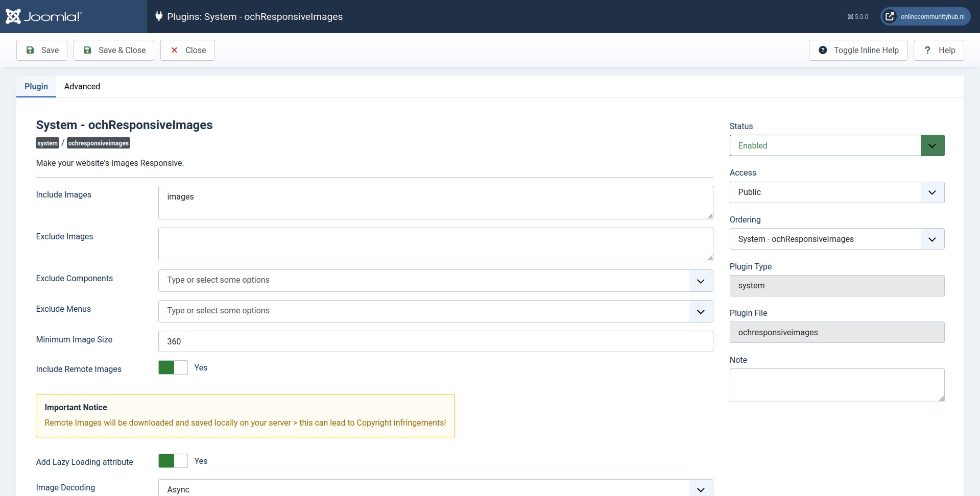Click Toggle Inline Help button
Viewport: 980px width, 496px height.
(x=858, y=50)
